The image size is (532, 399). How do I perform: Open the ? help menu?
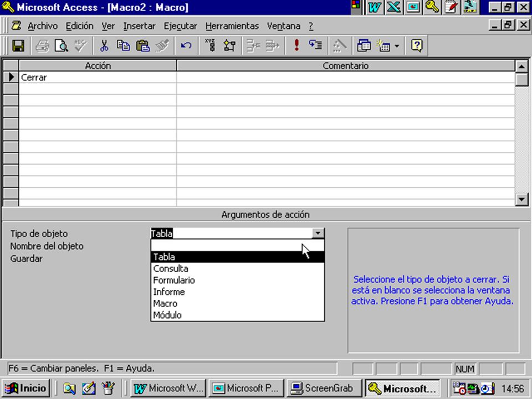(311, 26)
